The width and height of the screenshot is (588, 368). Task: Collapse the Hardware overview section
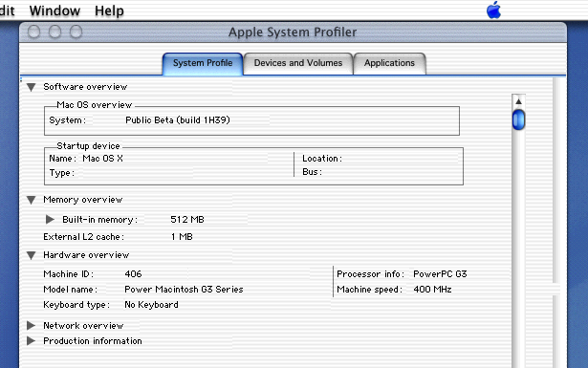click(x=32, y=255)
